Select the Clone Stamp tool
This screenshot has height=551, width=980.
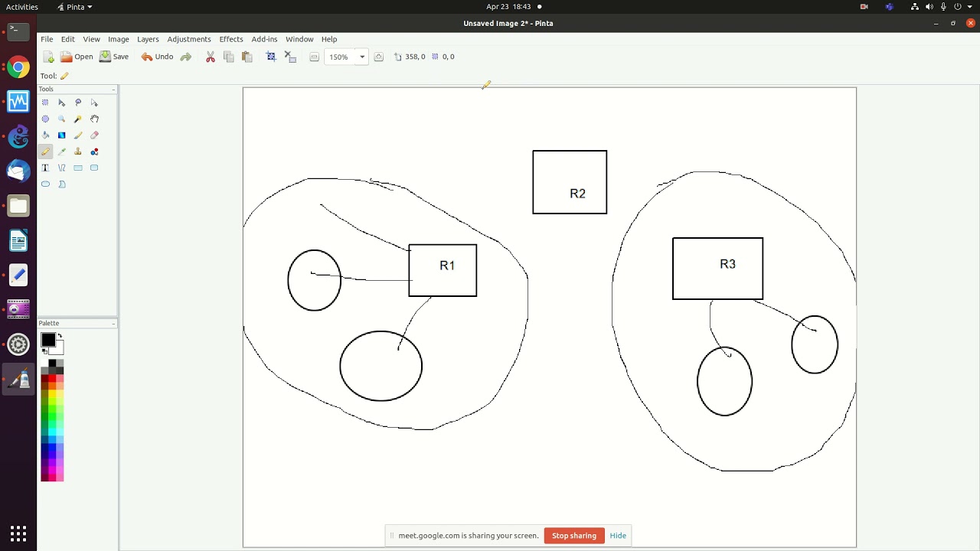click(x=78, y=152)
